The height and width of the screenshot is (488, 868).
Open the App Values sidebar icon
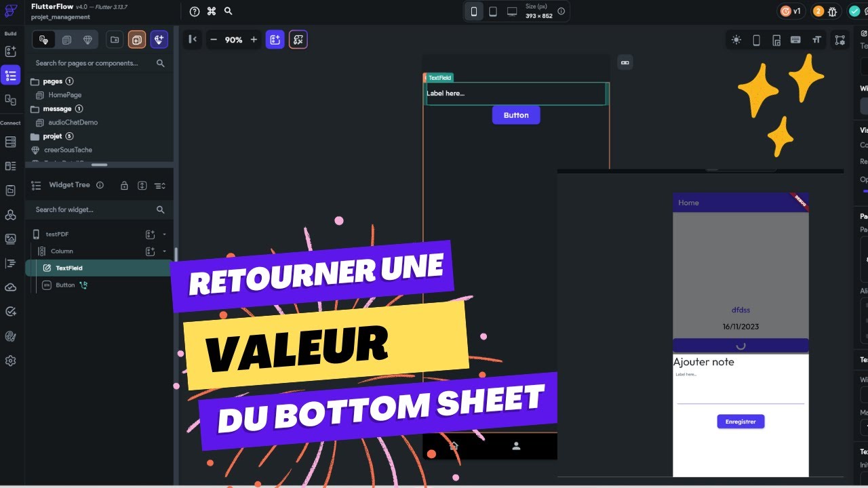coord(10,190)
